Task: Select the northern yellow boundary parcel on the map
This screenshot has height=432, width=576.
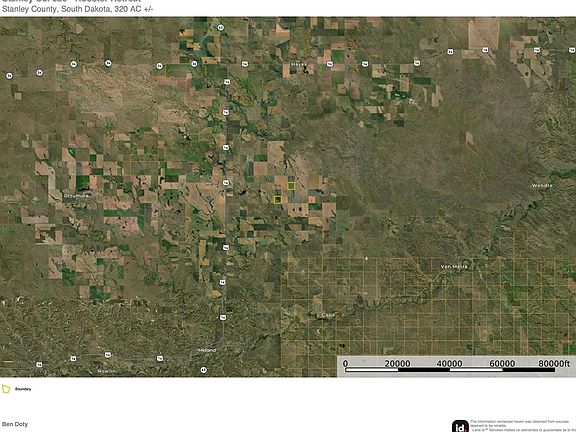Action: point(291,186)
